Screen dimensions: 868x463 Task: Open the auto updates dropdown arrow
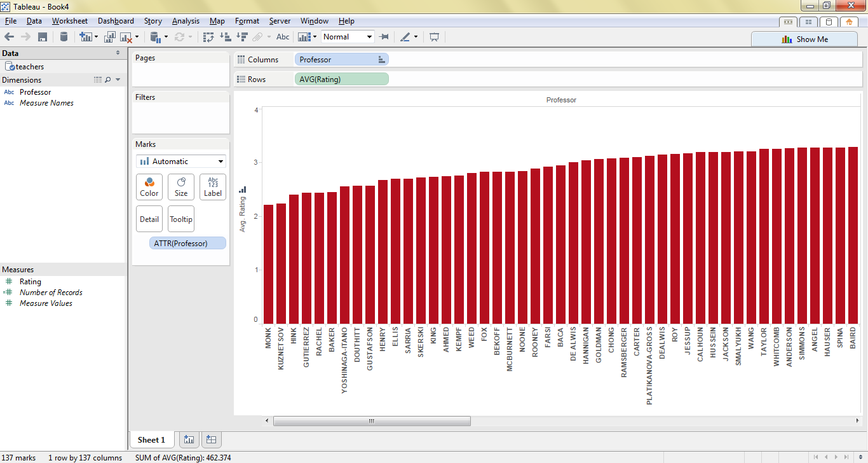pyautogui.click(x=166, y=37)
